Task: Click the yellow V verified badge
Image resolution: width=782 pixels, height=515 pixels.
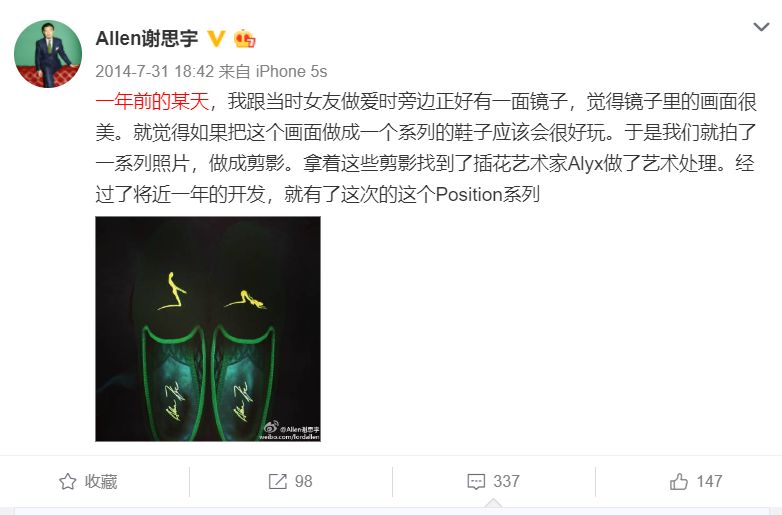Action: coord(216,38)
